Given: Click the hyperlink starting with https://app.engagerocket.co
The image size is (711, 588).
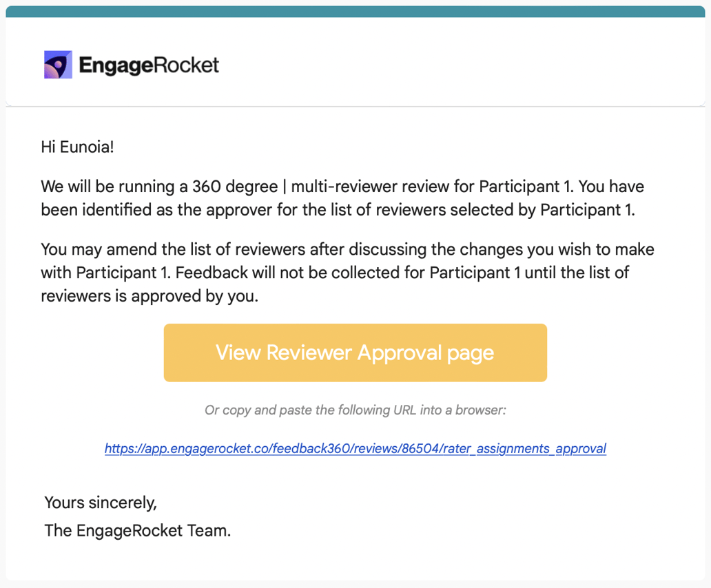Looking at the screenshot, I should pyautogui.click(x=355, y=448).
